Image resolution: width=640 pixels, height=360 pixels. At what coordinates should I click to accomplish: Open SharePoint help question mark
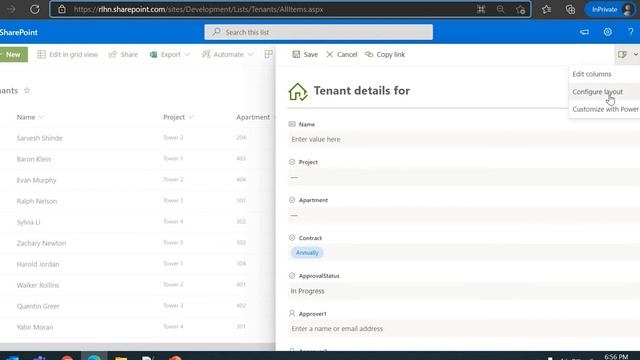pyautogui.click(x=631, y=32)
